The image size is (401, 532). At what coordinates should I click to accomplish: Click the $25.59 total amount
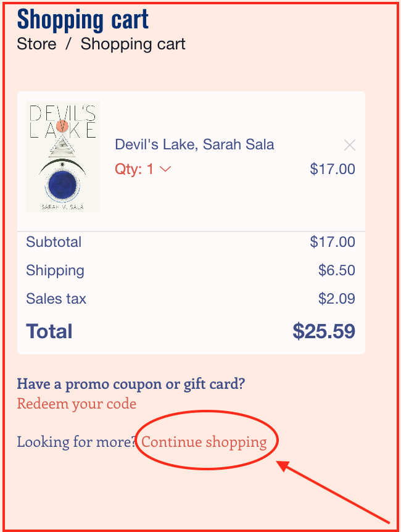324,331
